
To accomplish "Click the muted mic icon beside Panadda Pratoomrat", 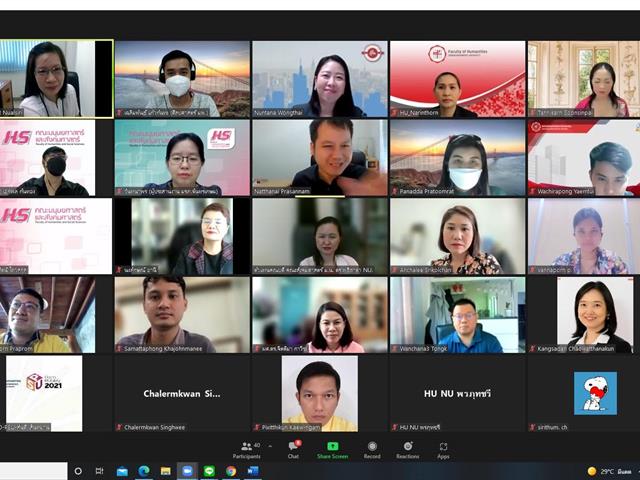I will click(394, 191).
